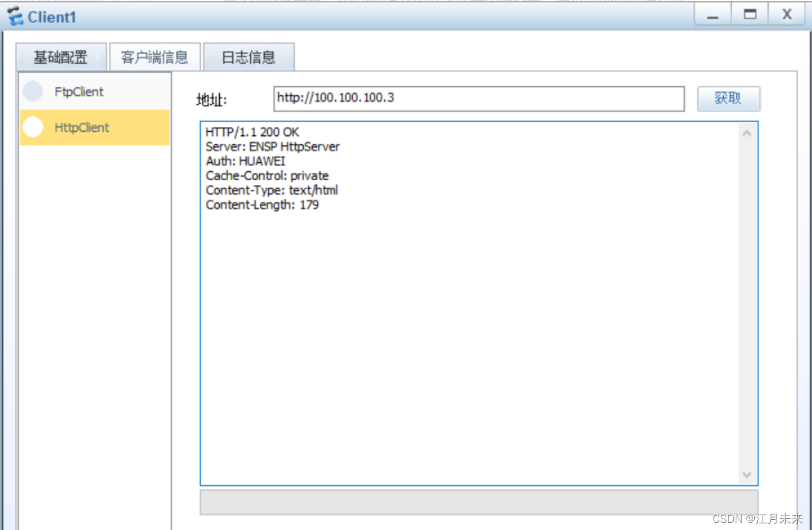Click the response scrollbar down arrow
The width and height of the screenshot is (812, 530).
(x=747, y=475)
